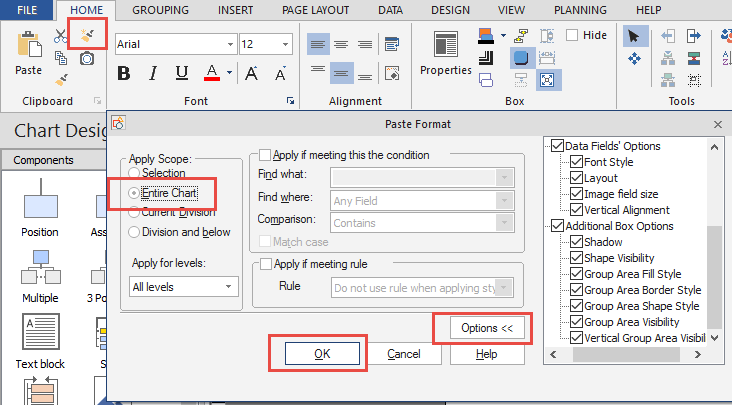Click the Paste icon in Clipboard group
The width and height of the screenshot is (732, 405).
pyautogui.click(x=29, y=46)
